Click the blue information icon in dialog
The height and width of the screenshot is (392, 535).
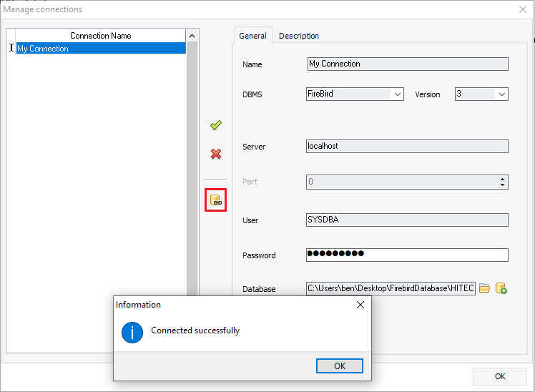132,333
